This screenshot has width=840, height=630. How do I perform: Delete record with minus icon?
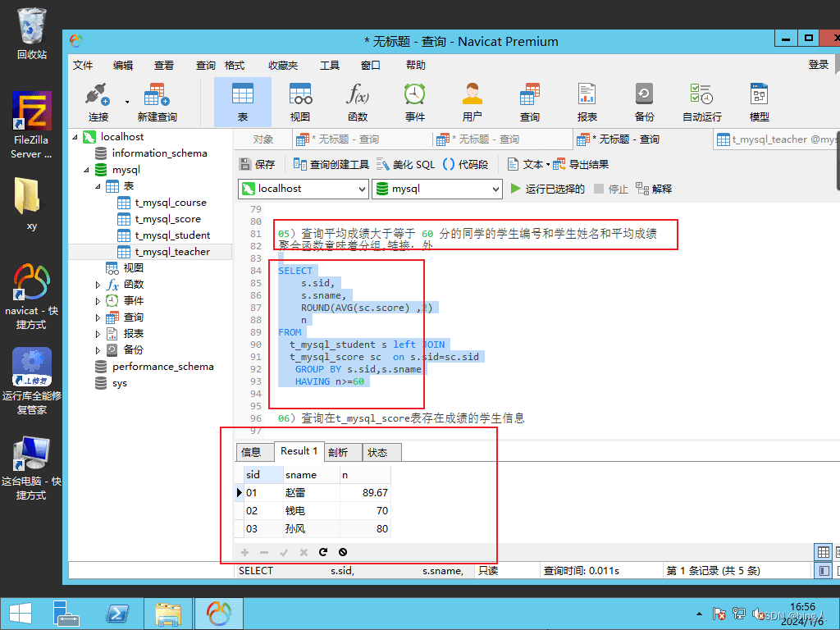(x=264, y=552)
